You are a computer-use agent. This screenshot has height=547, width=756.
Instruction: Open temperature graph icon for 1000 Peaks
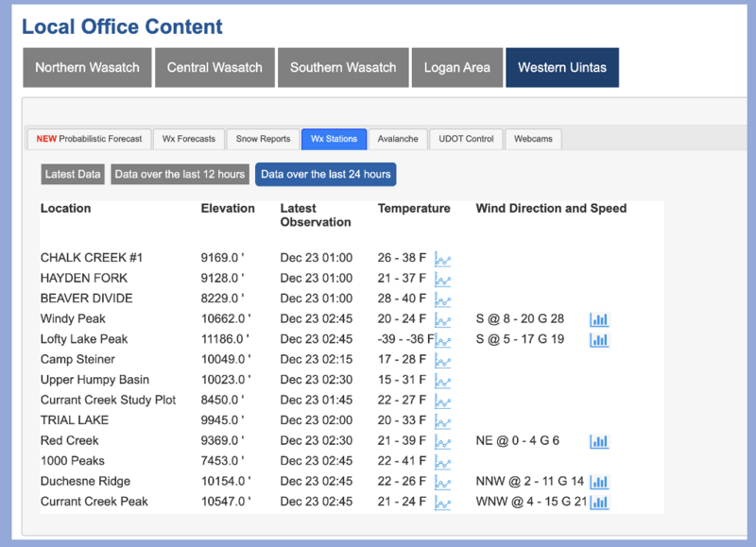[x=442, y=462]
